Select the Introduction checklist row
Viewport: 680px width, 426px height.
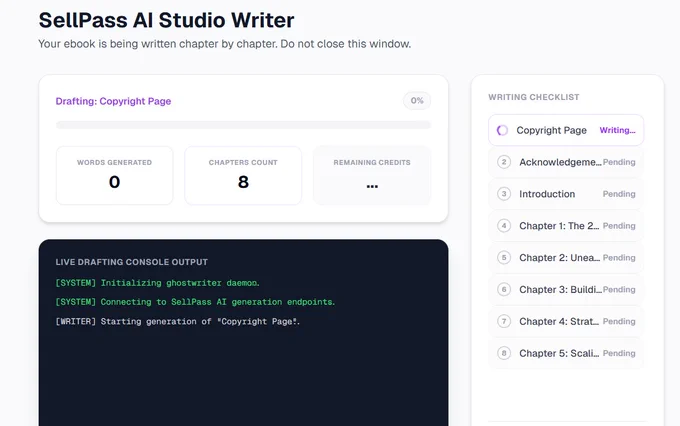coord(566,194)
